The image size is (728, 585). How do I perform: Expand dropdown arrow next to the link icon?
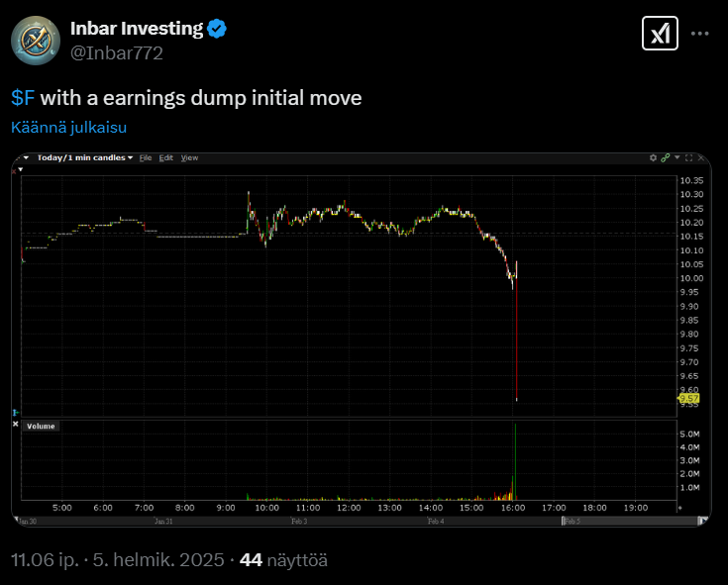(676, 157)
